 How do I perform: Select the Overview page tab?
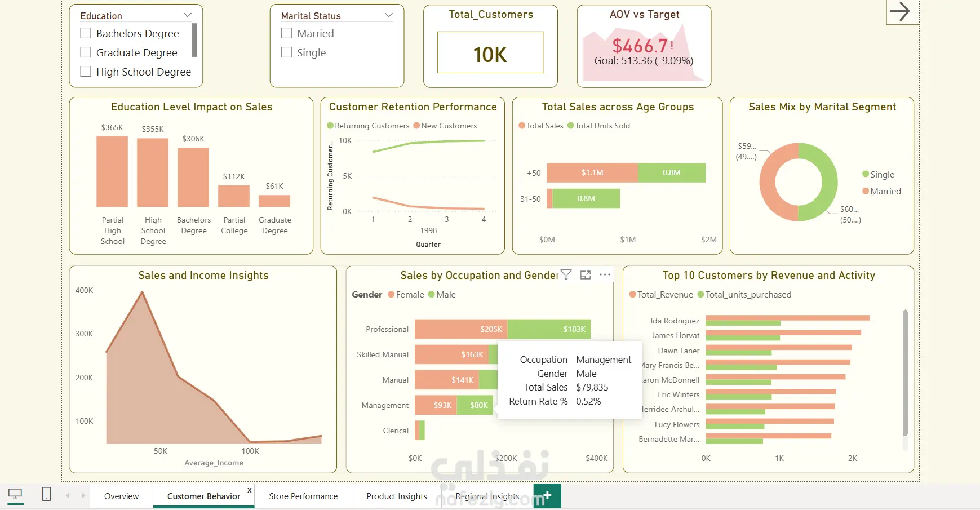tap(121, 496)
